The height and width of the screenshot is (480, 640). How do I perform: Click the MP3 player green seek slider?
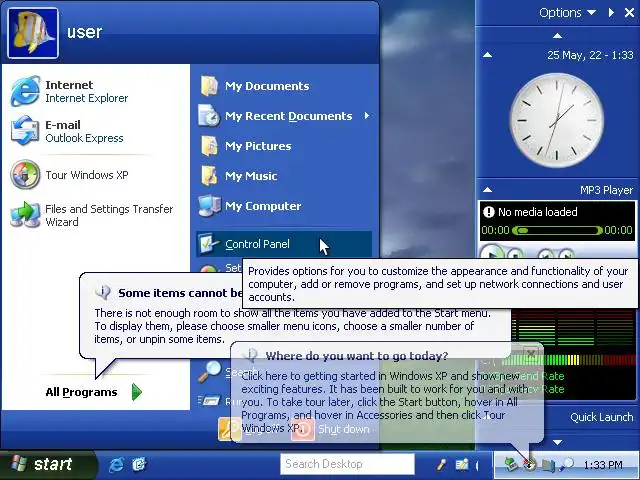pos(557,231)
